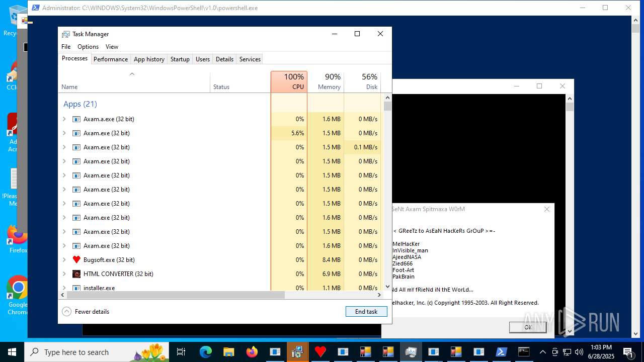The image size is (644, 362).
Task: Expand the installer.exe process group
Action: click(x=64, y=288)
